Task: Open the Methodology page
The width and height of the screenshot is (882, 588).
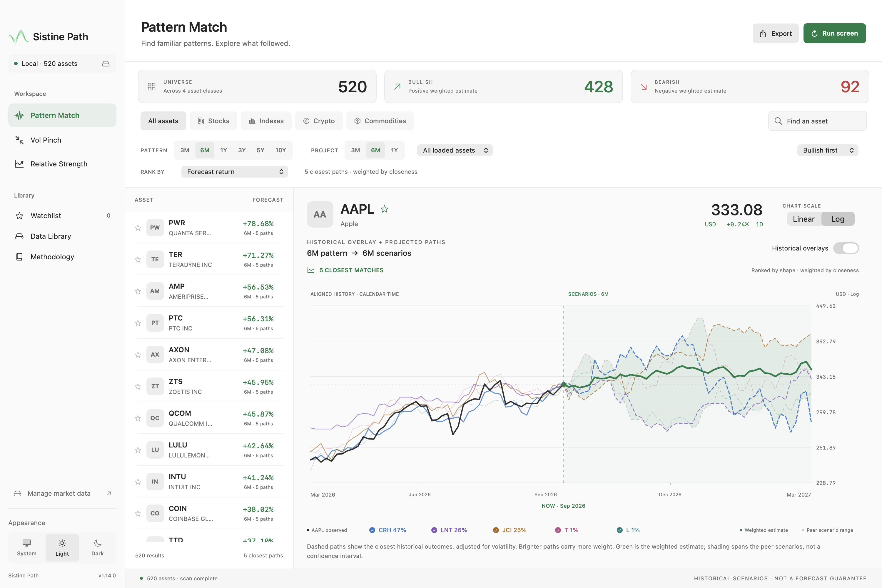Action: (x=62, y=257)
